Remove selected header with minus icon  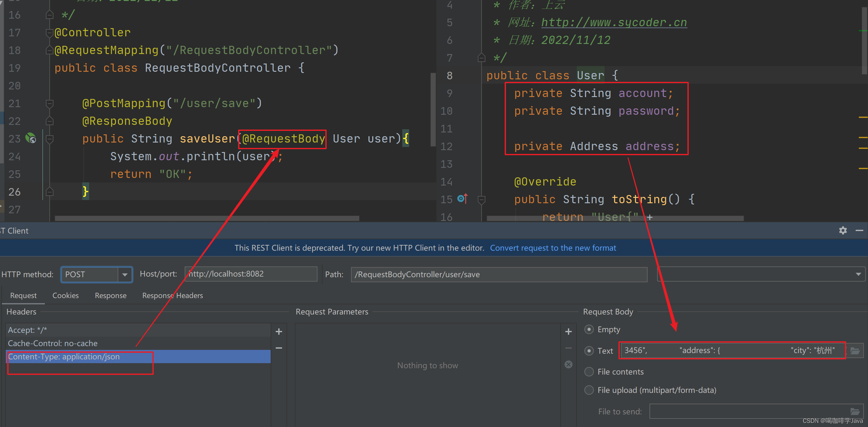279,348
